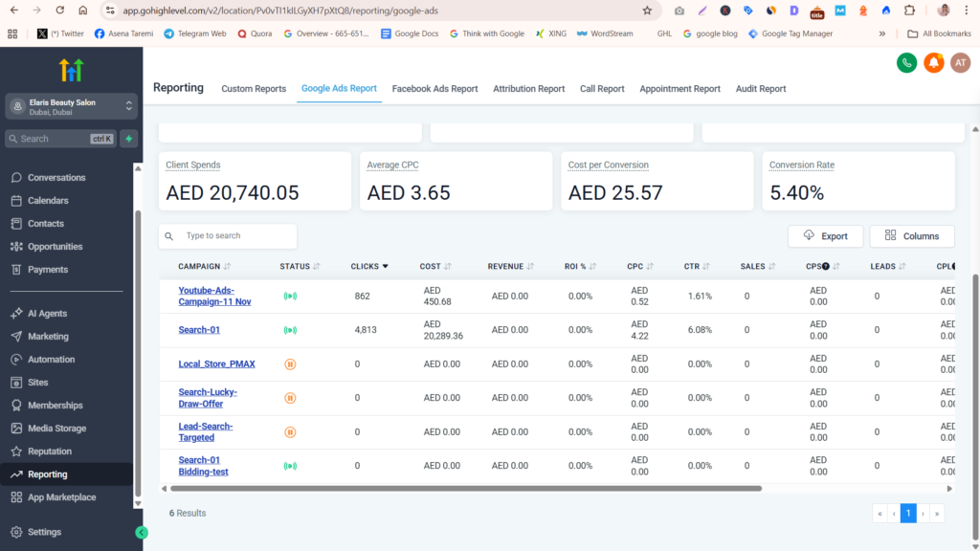Switch to the Attribution Report tab
Viewport: 980px width, 551px height.
(528, 89)
